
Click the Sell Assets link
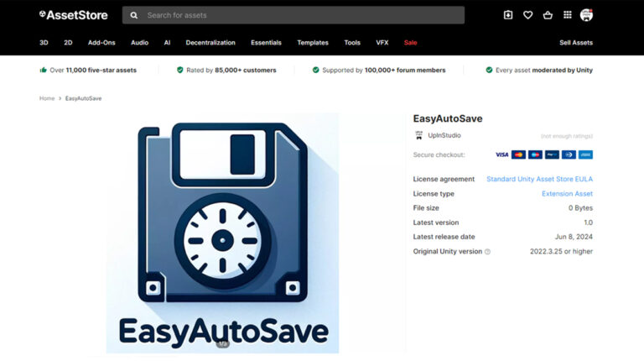point(576,43)
